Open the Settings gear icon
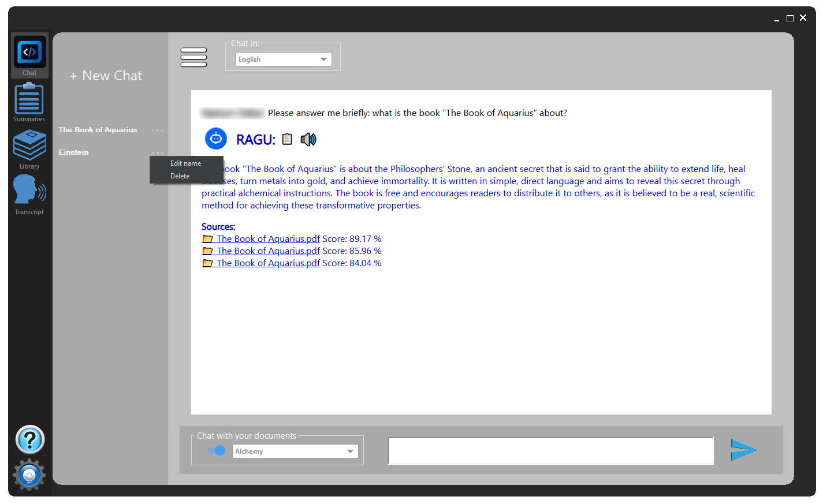 29,475
